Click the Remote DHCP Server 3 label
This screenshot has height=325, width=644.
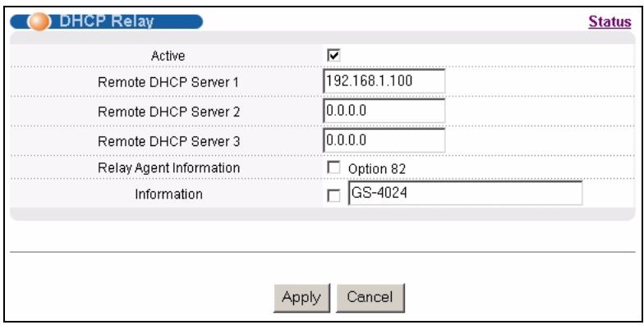click(x=169, y=141)
